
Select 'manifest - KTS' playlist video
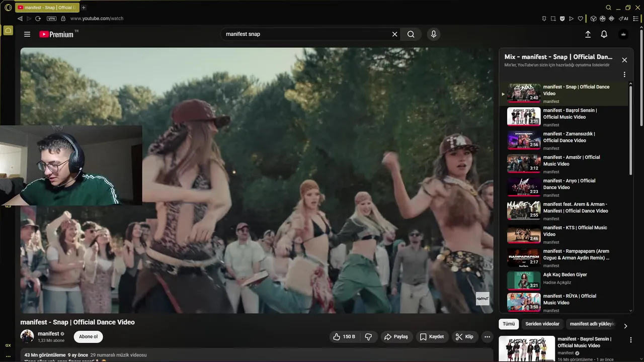pos(563,234)
